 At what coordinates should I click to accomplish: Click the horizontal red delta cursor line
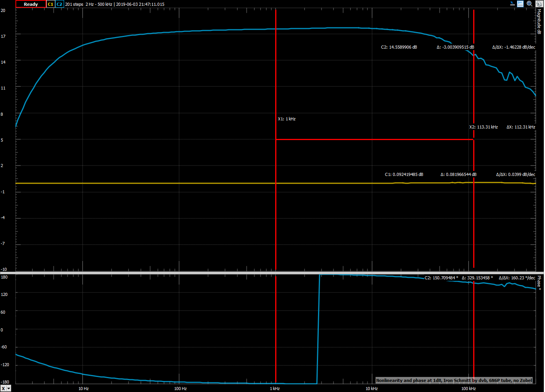pyautogui.click(x=375, y=139)
